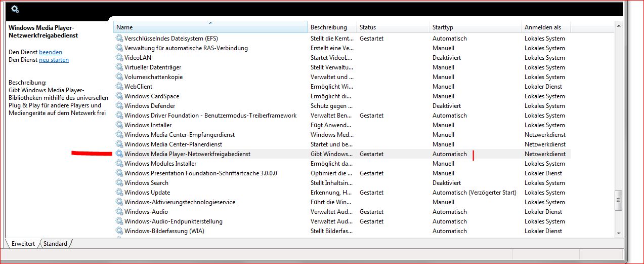Click the scrollbar down arrow

point(618,233)
